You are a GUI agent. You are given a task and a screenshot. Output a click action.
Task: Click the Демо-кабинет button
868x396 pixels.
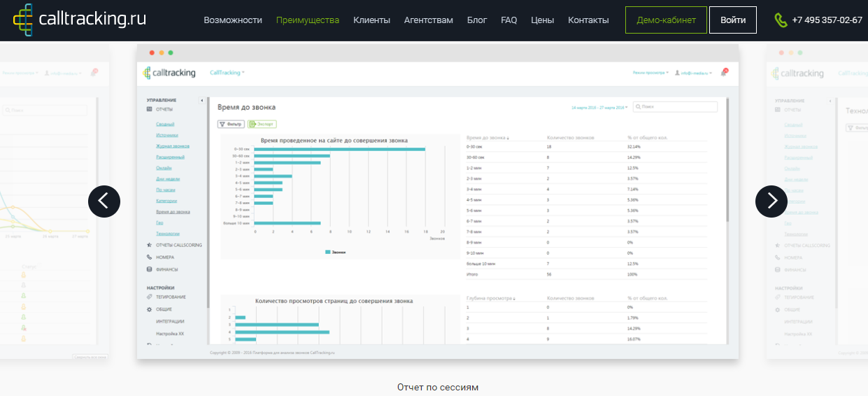point(666,20)
